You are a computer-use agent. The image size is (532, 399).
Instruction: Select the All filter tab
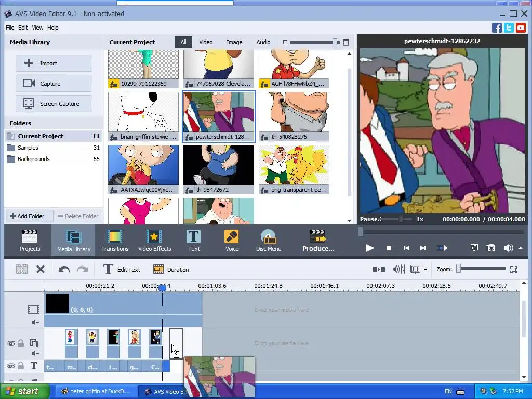pos(183,42)
